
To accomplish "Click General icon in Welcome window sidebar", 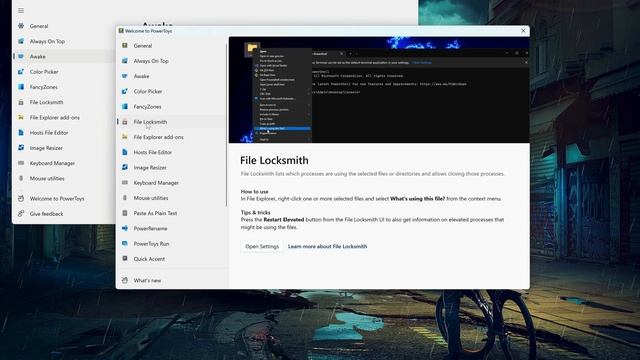I will (125, 46).
